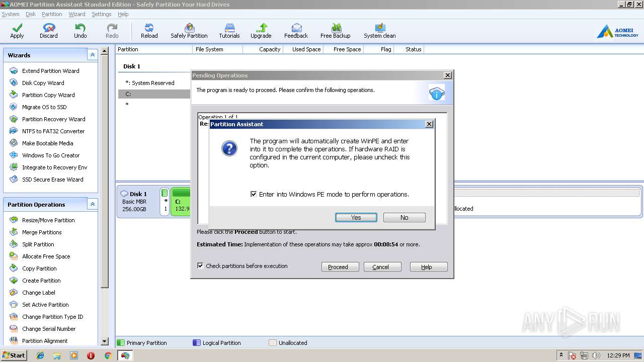This screenshot has height=362, width=644.
Task: Open the Settings menu
Action: coord(102,14)
